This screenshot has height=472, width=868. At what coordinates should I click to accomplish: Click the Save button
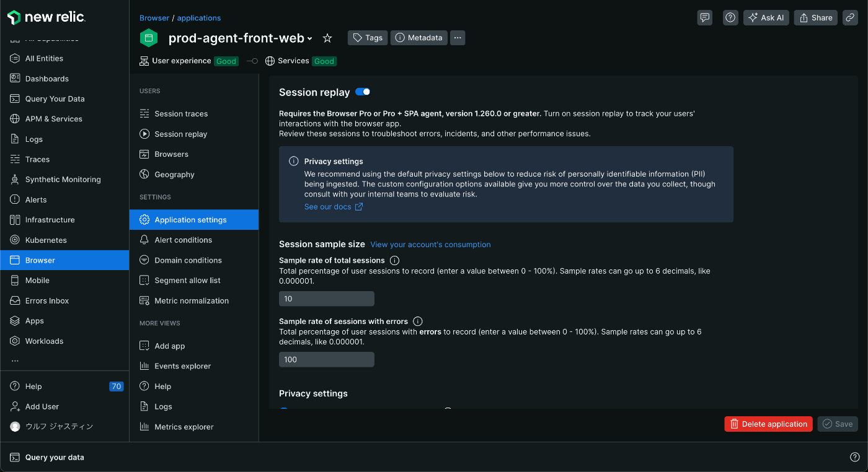coord(838,424)
